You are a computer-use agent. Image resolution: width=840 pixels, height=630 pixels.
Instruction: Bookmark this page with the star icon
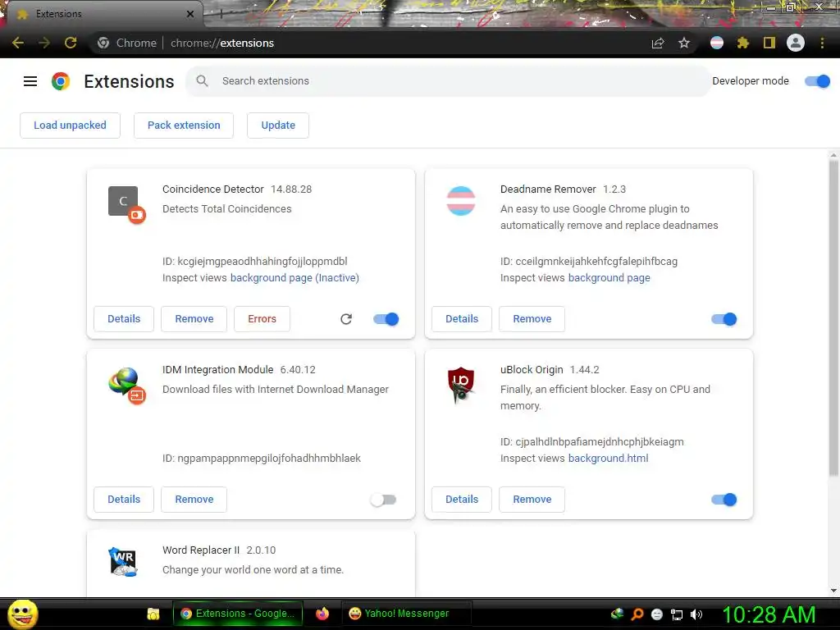point(684,43)
